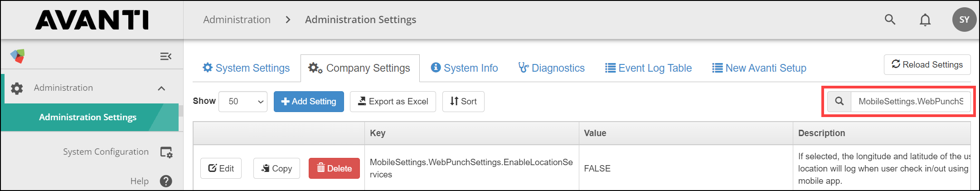Click into the MobileSettings search field
Image resolution: width=980 pixels, height=191 pixels.
910,101
